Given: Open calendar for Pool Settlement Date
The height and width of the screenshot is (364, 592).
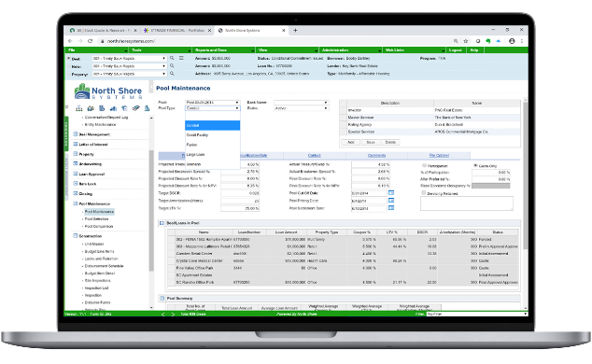Looking at the screenshot, I should [x=391, y=208].
